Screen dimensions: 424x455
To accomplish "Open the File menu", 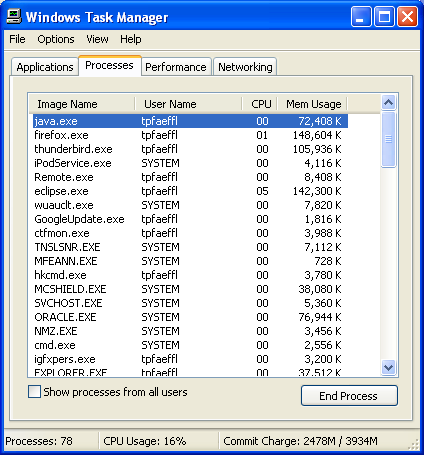I will [x=17, y=39].
